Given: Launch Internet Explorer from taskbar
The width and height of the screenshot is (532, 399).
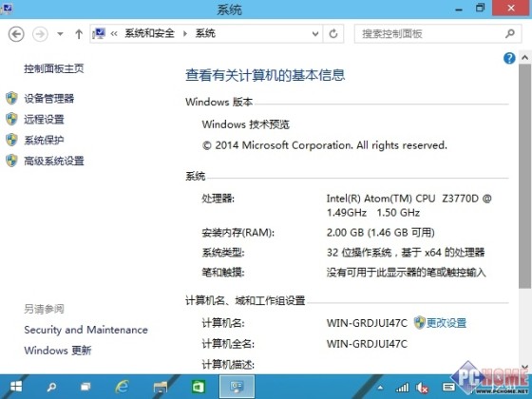Looking at the screenshot, I should coord(122,387).
